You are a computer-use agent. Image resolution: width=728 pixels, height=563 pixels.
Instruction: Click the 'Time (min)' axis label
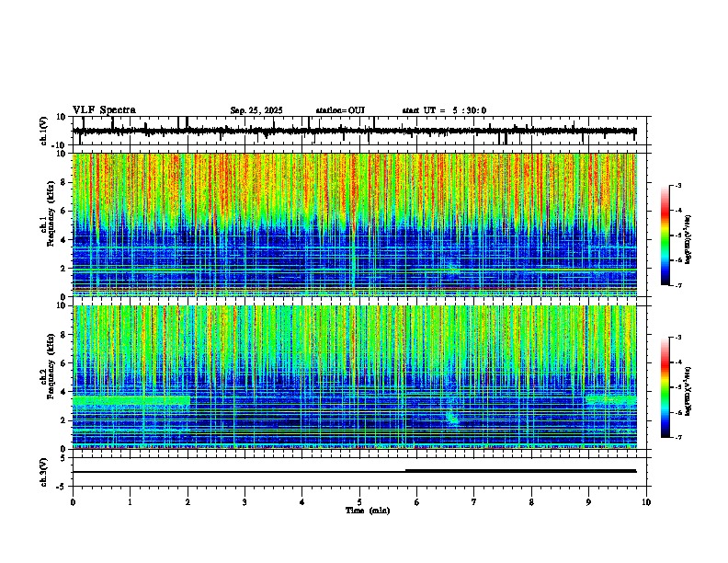tap(368, 511)
